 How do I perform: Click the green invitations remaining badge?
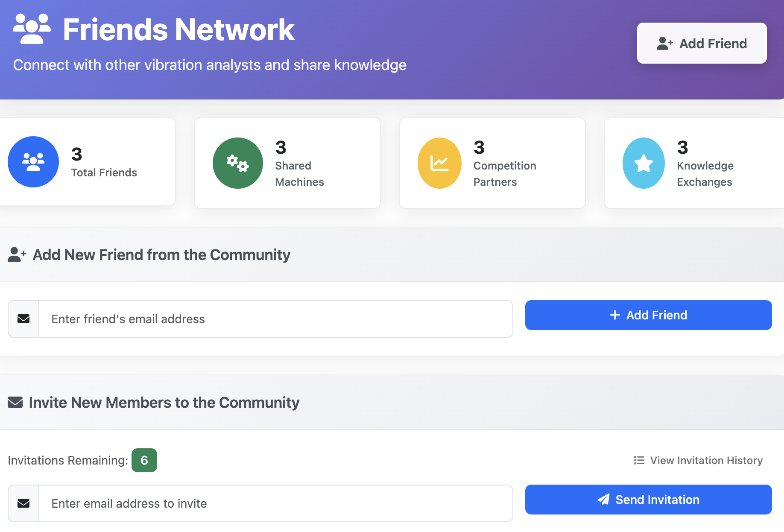pyautogui.click(x=144, y=460)
